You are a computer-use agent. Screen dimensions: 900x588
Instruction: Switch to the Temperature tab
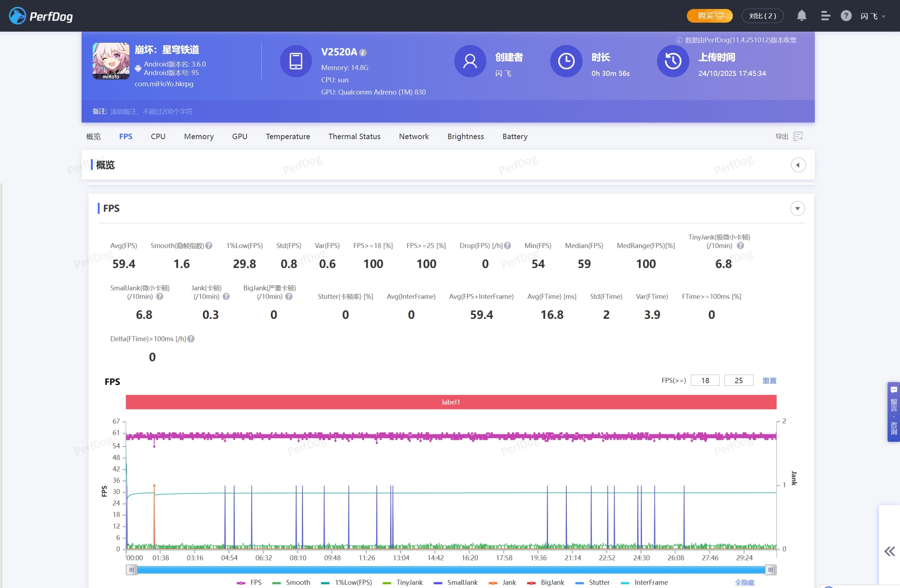point(288,137)
